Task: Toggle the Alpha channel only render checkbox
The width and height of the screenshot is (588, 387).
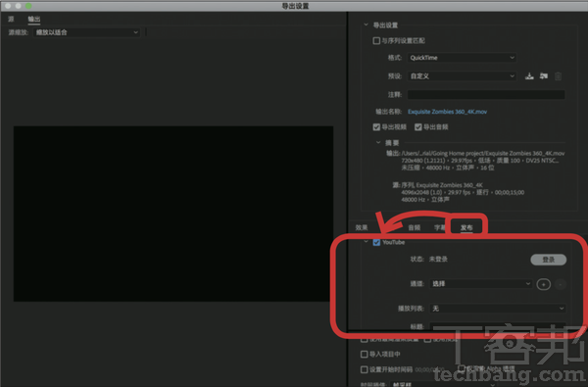Action: 462,368
